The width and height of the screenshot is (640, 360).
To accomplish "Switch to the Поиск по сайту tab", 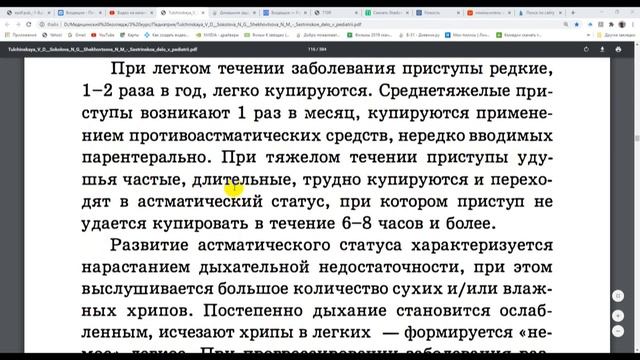I will [x=540, y=13].
